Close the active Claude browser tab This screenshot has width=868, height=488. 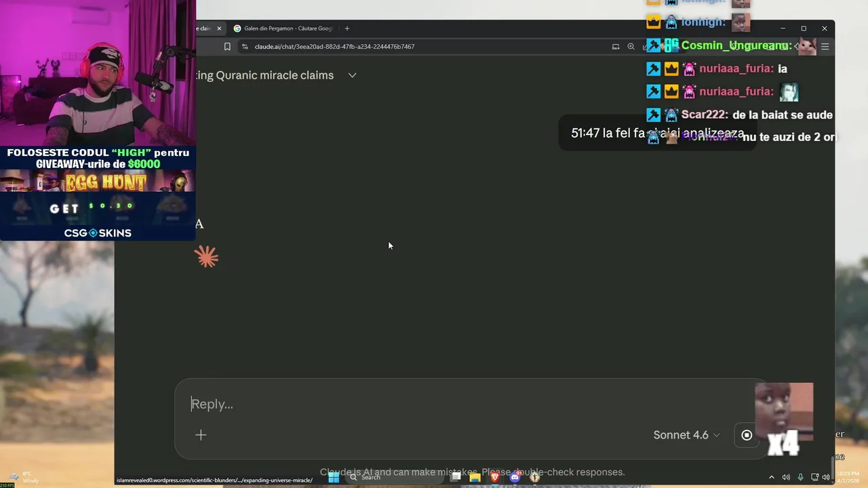click(x=219, y=28)
